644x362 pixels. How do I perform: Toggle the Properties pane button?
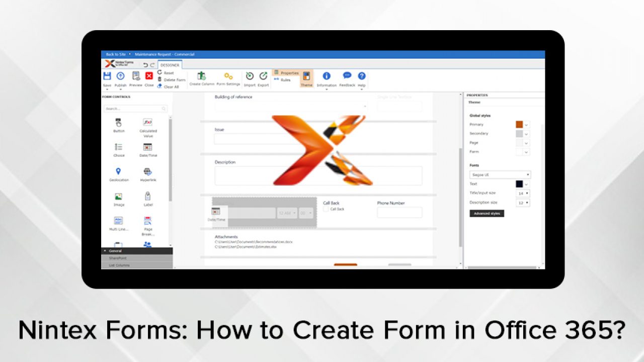[x=286, y=73]
